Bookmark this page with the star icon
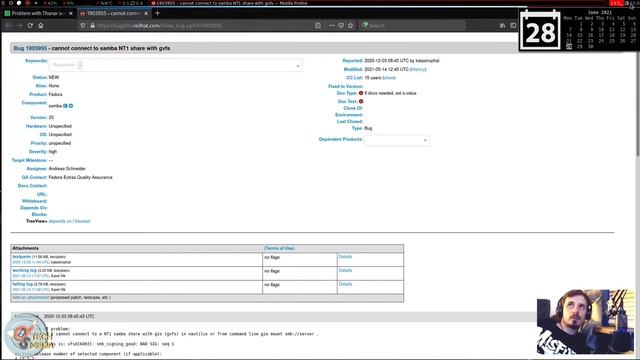Image resolution: width=640 pixels, height=360 pixels. pyautogui.click(x=350, y=25)
